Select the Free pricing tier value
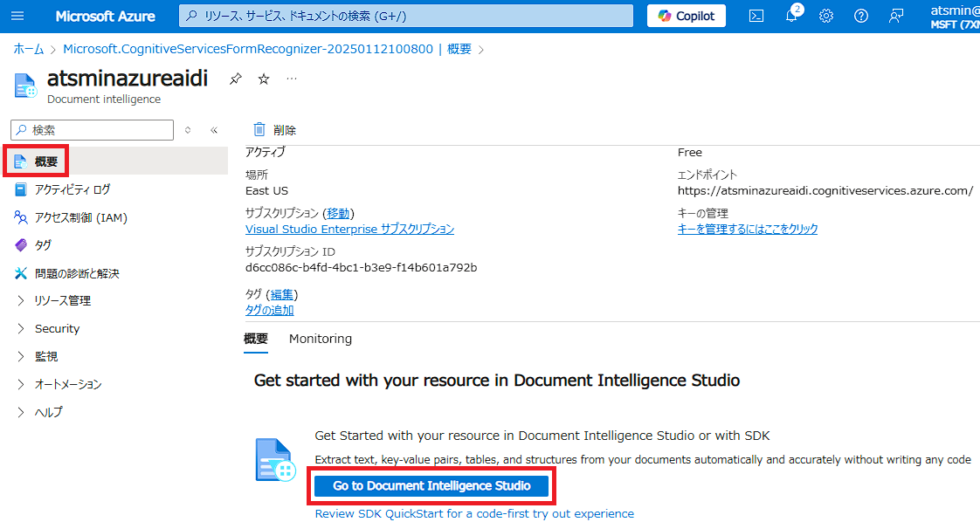980x522 pixels. point(689,153)
